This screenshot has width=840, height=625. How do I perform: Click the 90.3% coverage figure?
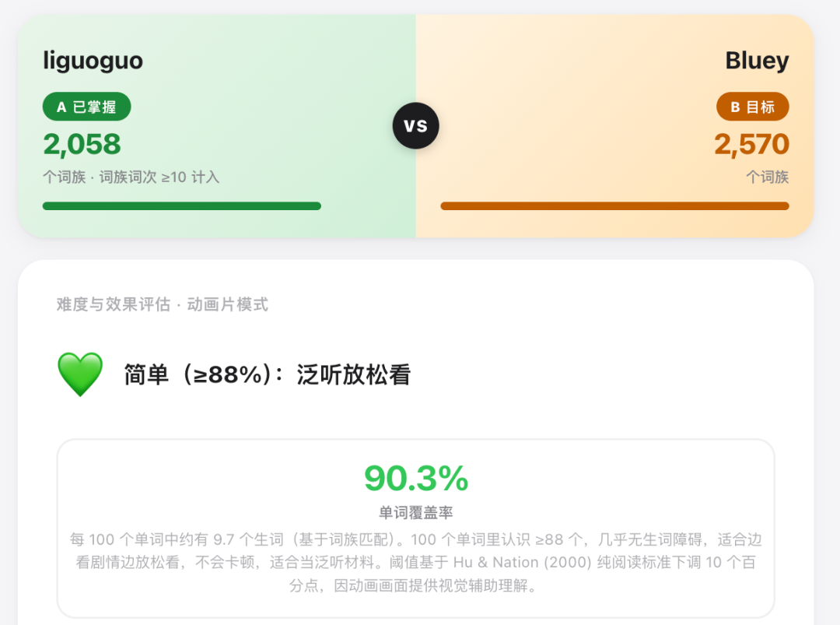coord(416,479)
